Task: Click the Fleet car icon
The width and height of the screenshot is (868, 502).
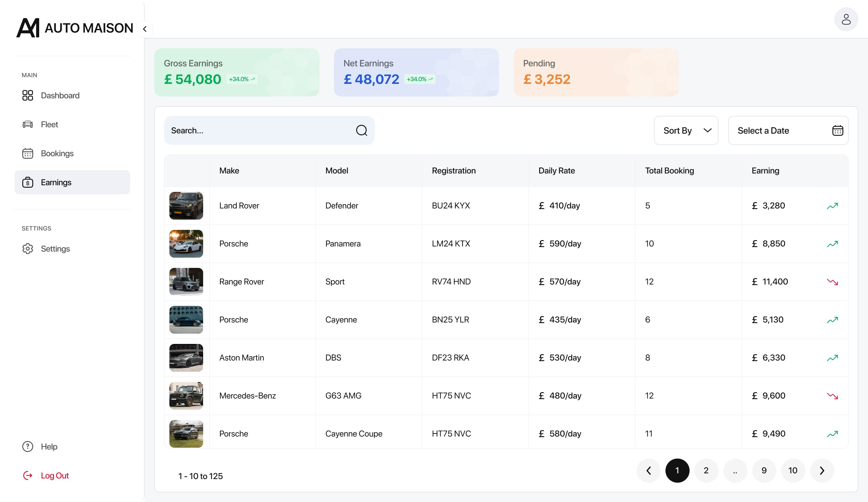Action: (27, 125)
